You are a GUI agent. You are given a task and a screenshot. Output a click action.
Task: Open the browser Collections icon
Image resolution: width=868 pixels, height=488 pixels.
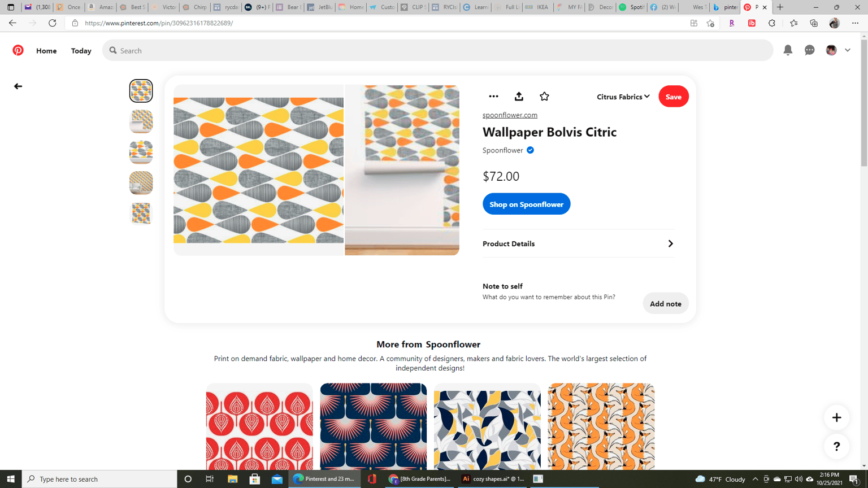coord(814,23)
